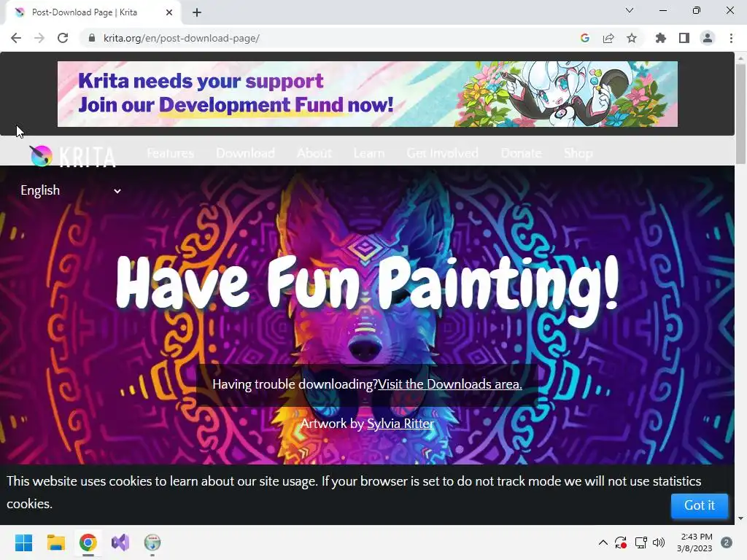The image size is (747, 560).
Task: Open Visual Studio from the taskbar
Action: click(x=120, y=542)
